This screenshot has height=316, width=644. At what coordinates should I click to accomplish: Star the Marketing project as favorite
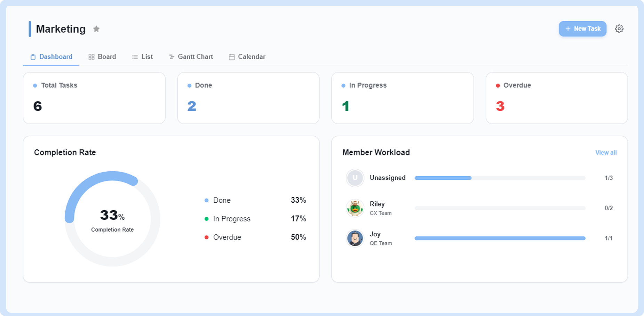click(x=96, y=29)
